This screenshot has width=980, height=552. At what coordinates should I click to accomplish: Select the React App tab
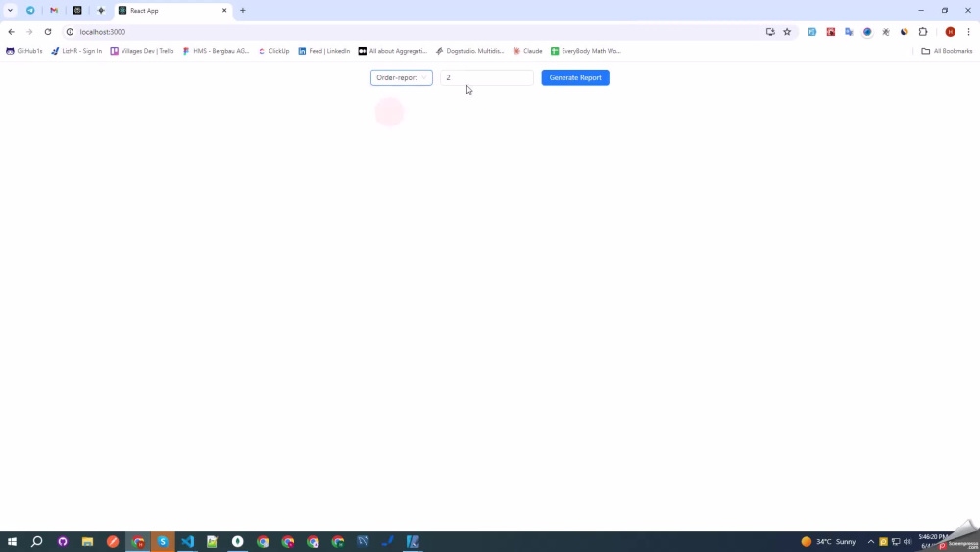(173, 10)
